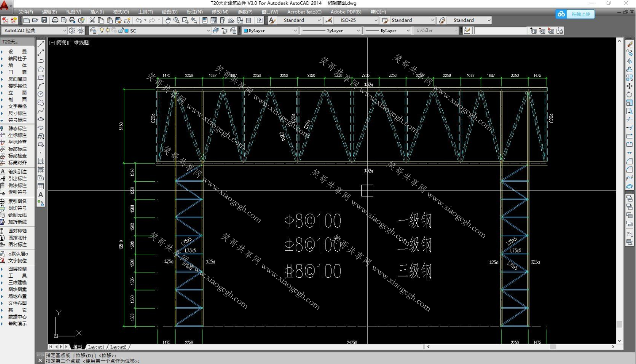636x364 pixels.
Task: Open the 修改(M) menu
Action: tap(220, 12)
